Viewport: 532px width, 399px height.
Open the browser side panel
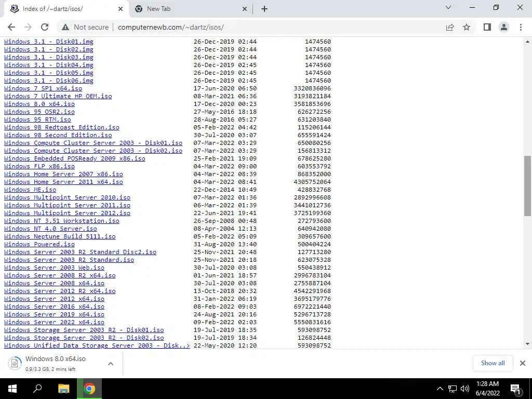pos(487,27)
